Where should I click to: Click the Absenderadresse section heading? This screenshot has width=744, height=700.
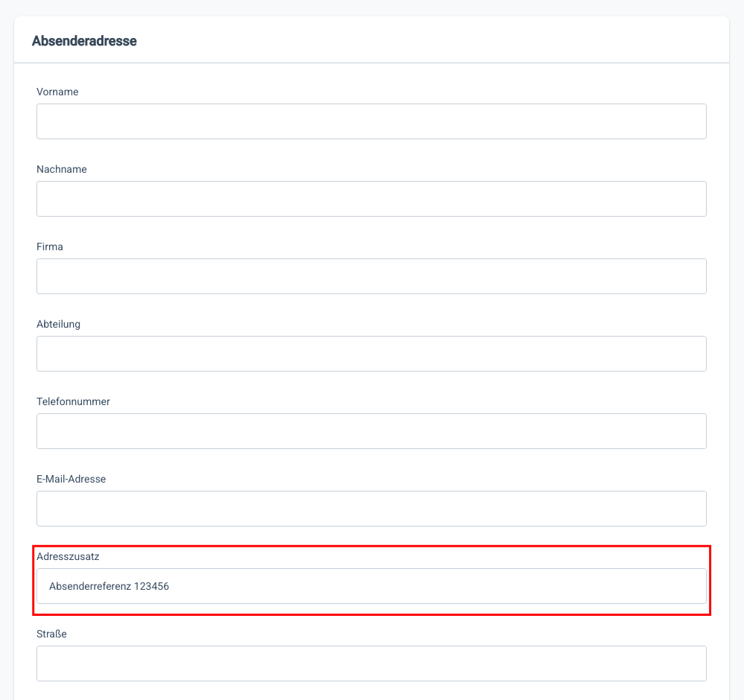84,41
